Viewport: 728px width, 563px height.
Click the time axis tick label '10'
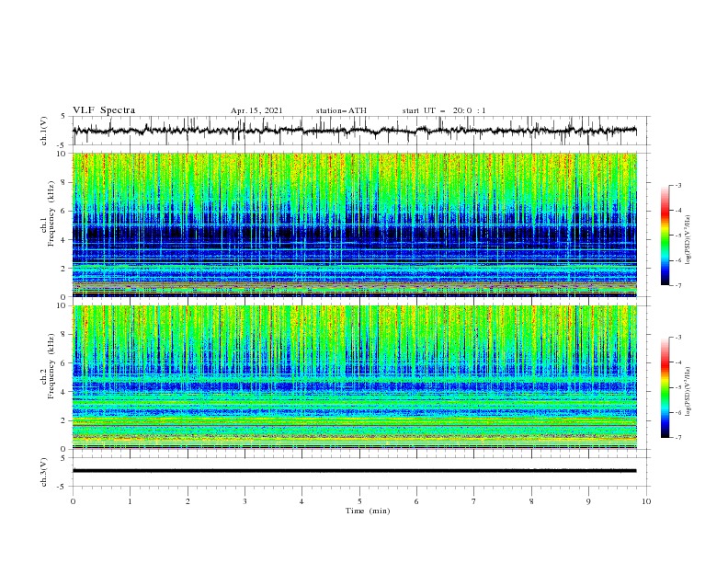pyautogui.click(x=646, y=501)
